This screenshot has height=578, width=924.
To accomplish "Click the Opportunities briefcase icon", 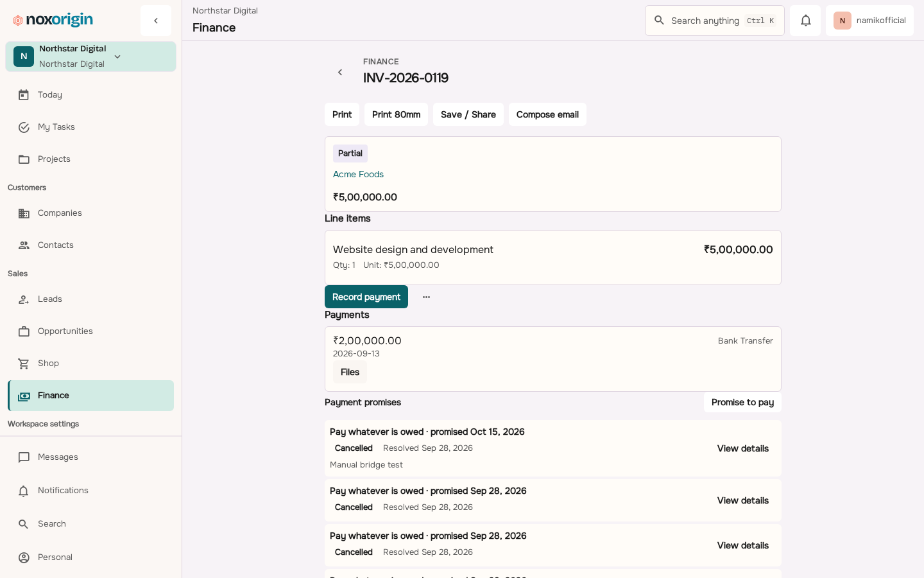I will [x=24, y=331].
